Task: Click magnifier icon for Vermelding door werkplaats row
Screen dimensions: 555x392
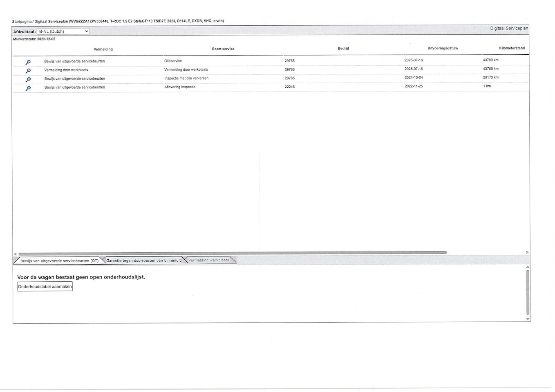Action: 28,71
